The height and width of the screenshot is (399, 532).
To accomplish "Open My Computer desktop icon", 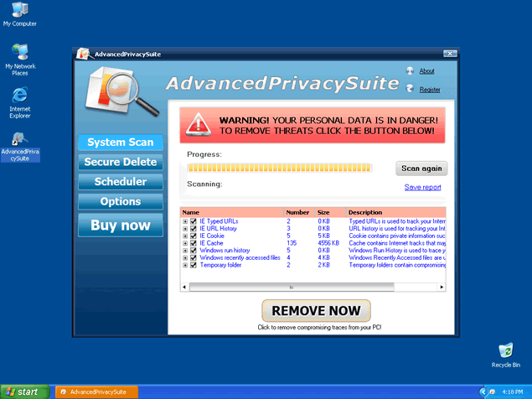I will pyautogui.click(x=19, y=11).
